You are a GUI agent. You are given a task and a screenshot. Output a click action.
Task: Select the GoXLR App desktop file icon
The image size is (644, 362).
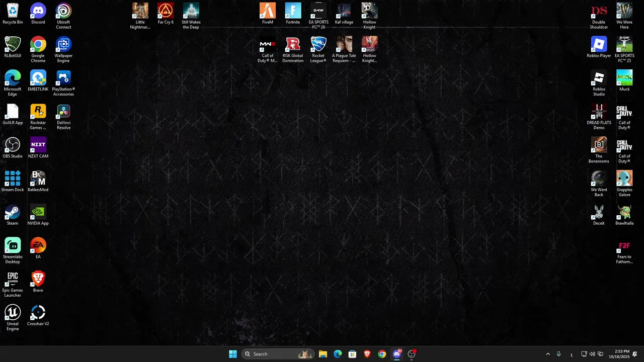coord(13,115)
